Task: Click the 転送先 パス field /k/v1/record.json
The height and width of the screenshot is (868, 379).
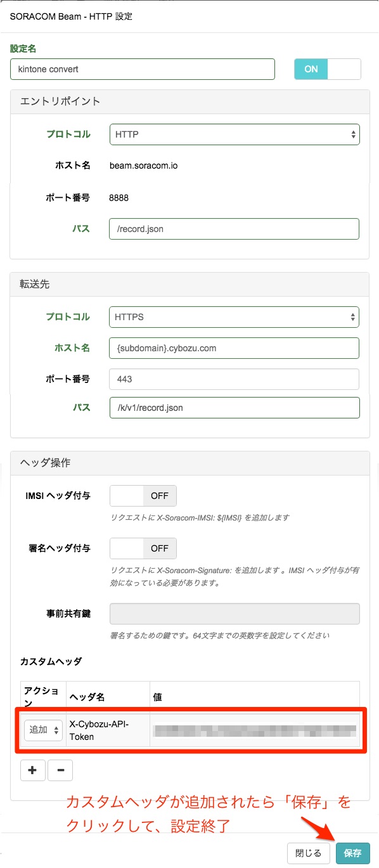Action: tap(234, 408)
